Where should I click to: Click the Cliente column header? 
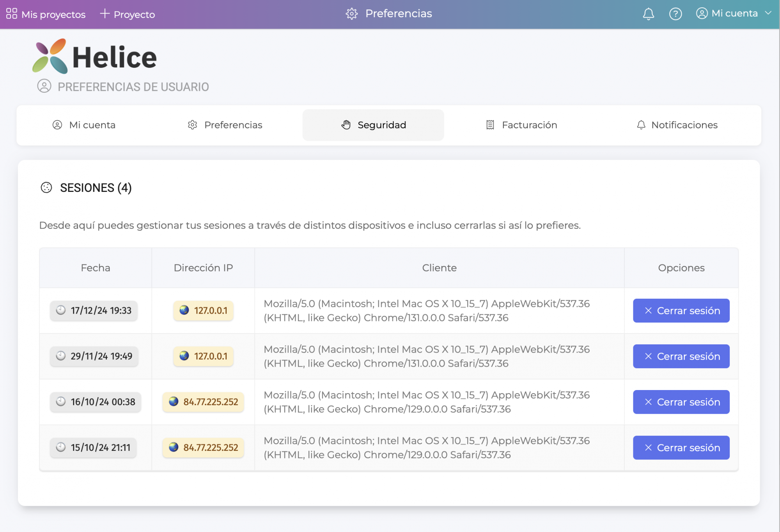click(439, 268)
